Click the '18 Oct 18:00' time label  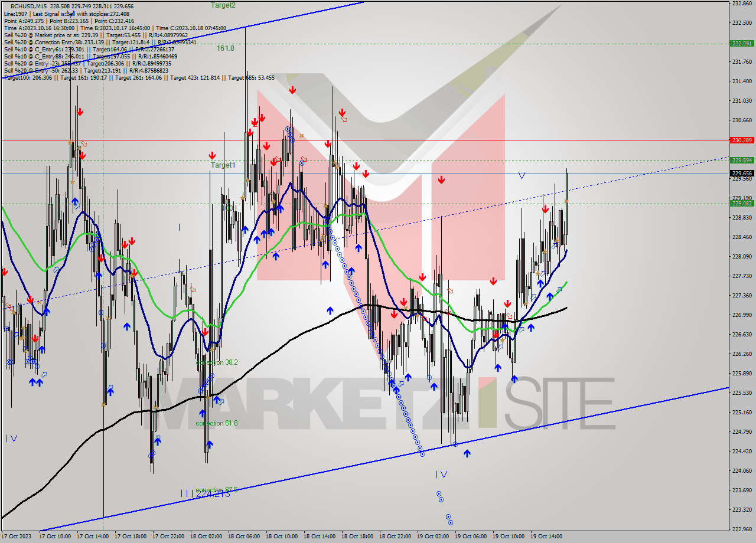[357, 537]
